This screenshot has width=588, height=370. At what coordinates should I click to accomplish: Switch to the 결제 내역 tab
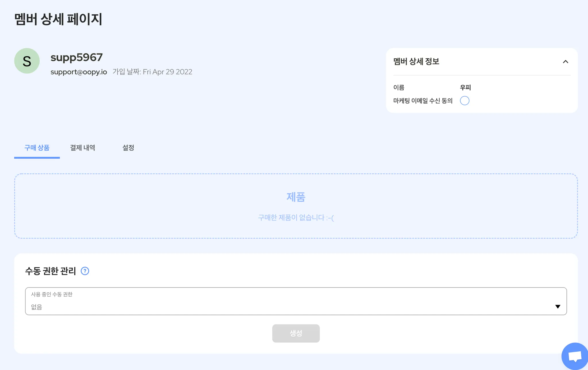[x=83, y=148]
